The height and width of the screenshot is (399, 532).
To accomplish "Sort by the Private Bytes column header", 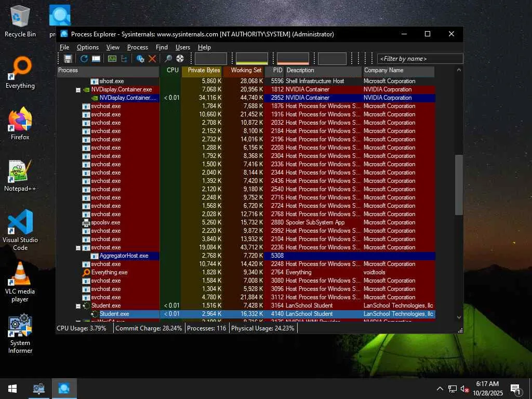I will click(202, 71).
